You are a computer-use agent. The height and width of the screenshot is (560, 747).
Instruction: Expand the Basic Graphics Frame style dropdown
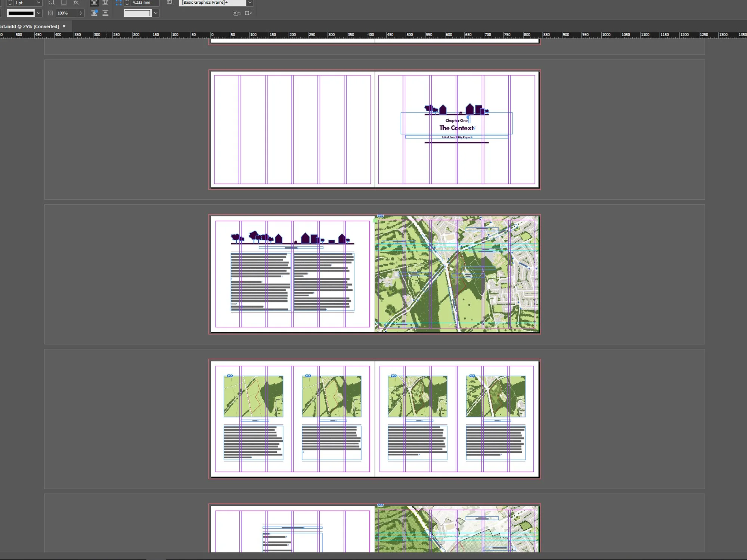[x=250, y=3]
